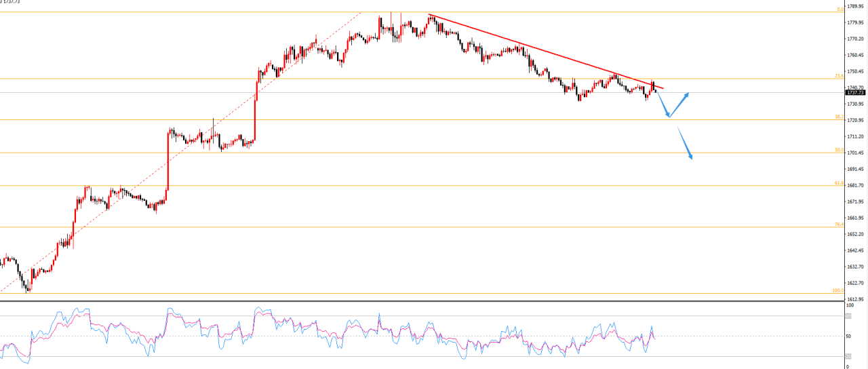868x369 pixels.
Task: Click the 38.2 Fibonacci level label
Action: pos(838,117)
